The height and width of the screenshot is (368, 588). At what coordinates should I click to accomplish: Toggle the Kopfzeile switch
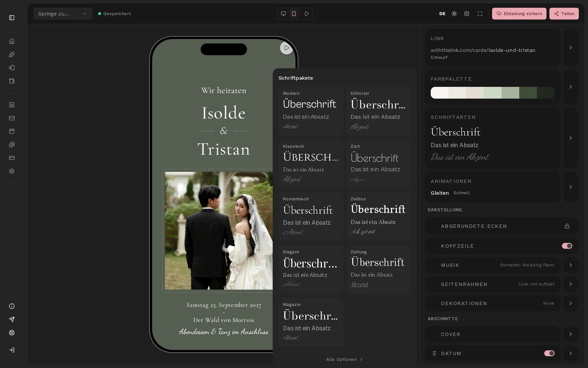[567, 246]
